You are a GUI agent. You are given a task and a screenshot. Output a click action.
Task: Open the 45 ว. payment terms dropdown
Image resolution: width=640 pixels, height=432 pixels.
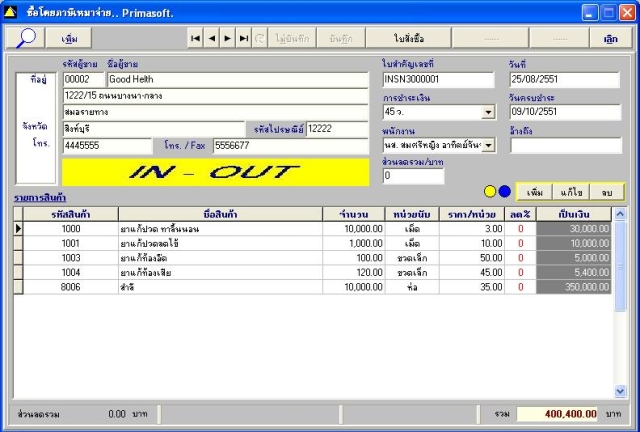(x=488, y=112)
